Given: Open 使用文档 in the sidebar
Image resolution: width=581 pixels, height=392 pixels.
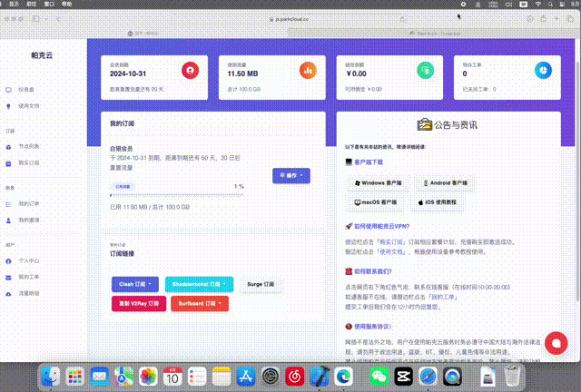Looking at the screenshot, I should 28,106.
